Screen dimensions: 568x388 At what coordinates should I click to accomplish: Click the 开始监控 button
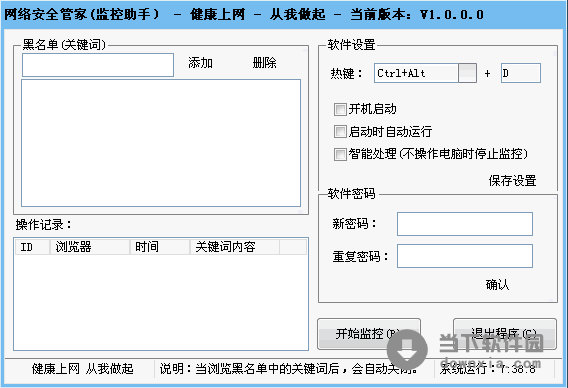[x=369, y=334]
